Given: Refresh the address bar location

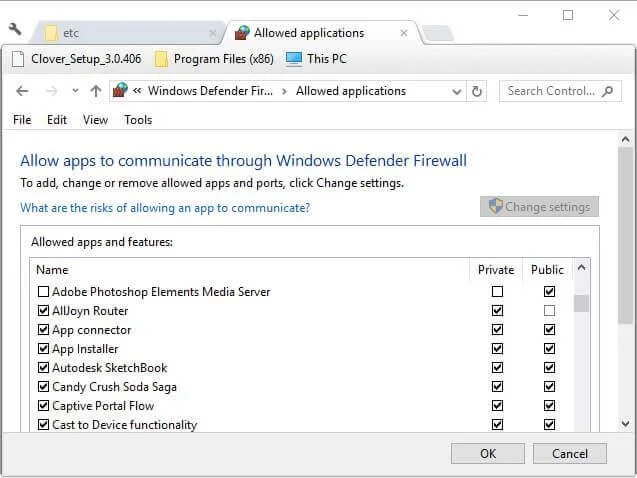Looking at the screenshot, I should point(477,91).
